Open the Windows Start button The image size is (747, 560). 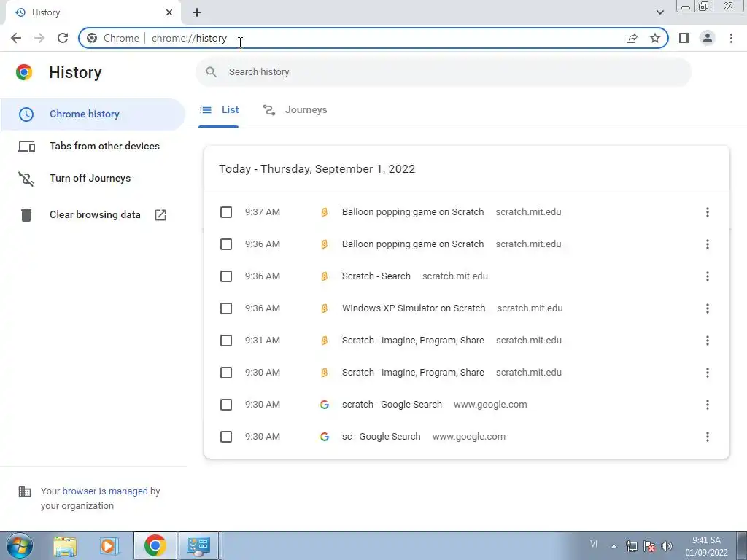click(19, 545)
